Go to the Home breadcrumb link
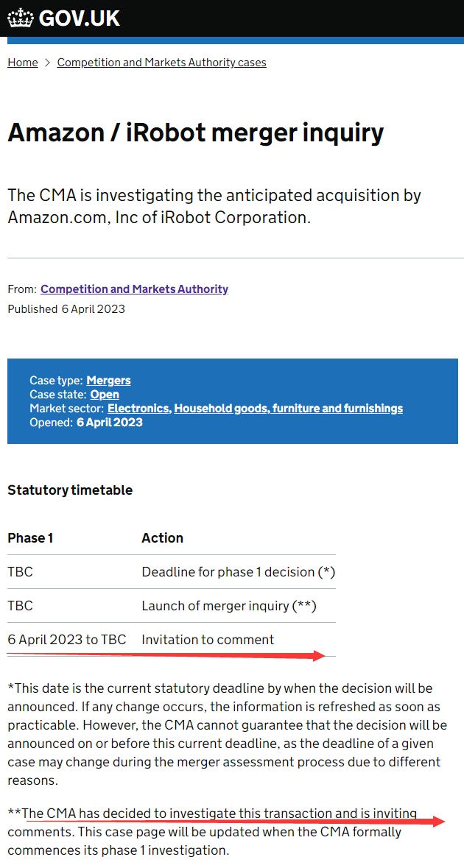The width and height of the screenshot is (464, 868). [x=23, y=63]
